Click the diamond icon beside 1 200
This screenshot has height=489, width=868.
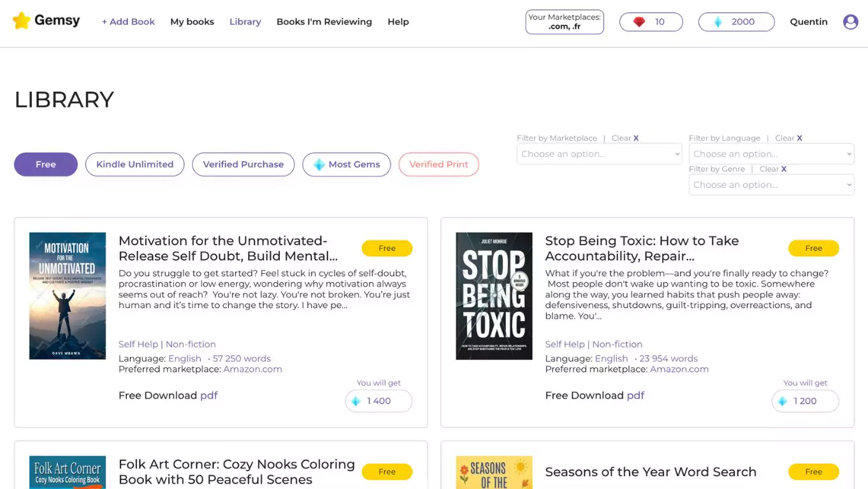tap(783, 401)
